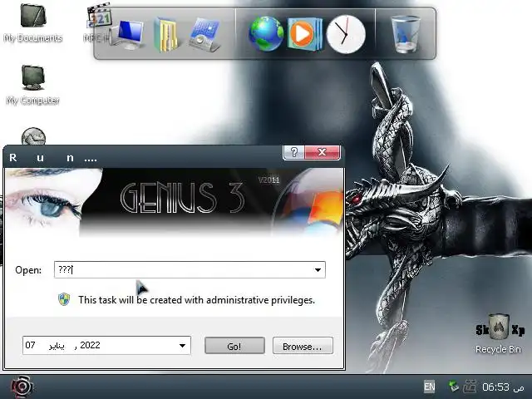The height and width of the screenshot is (399, 532).
Task: Click the taskbar clock showing 06:53
Action: click(x=503, y=387)
